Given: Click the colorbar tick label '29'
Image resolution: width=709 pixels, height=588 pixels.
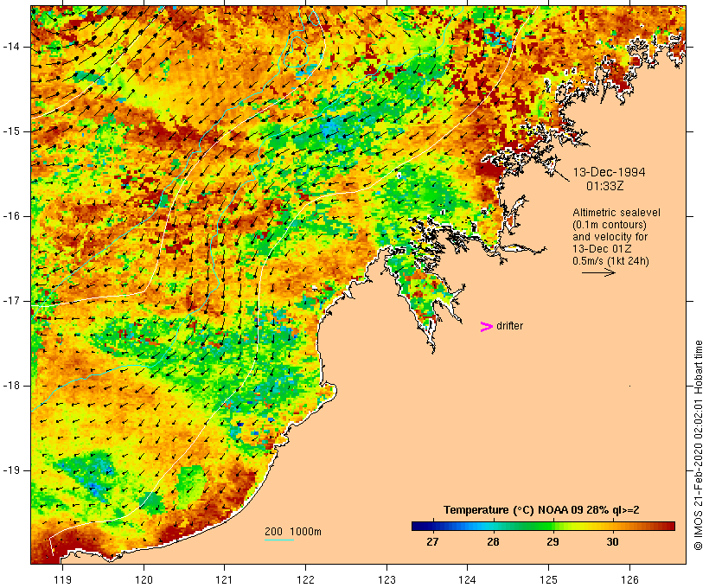Looking at the screenshot, I should click(x=553, y=542).
